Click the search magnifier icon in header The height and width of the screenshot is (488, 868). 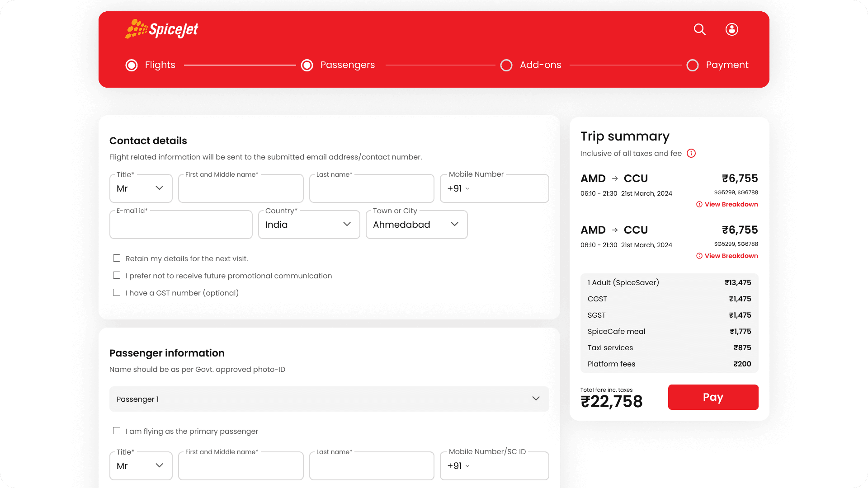pyautogui.click(x=699, y=29)
